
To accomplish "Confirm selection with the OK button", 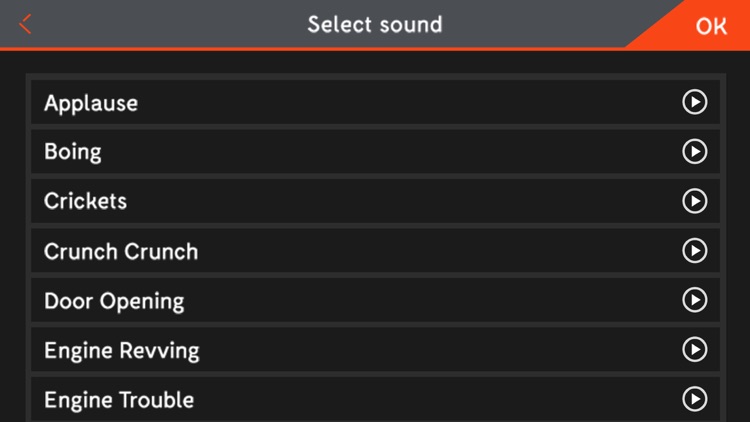I will coord(711,26).
